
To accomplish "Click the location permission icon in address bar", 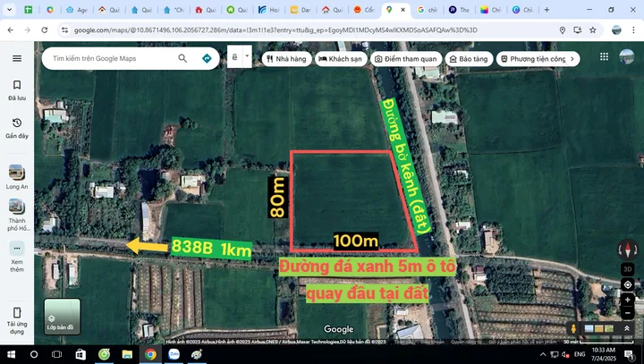I will [x=563, y=30].
